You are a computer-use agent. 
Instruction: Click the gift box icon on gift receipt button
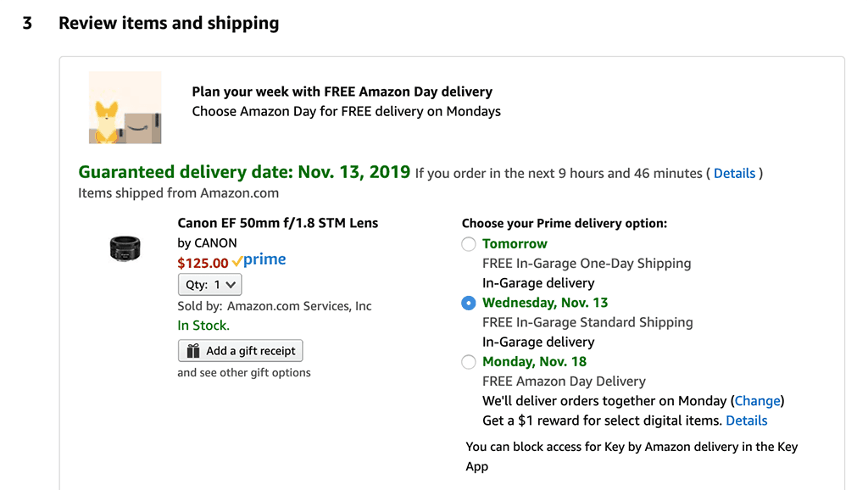(192, 351)
